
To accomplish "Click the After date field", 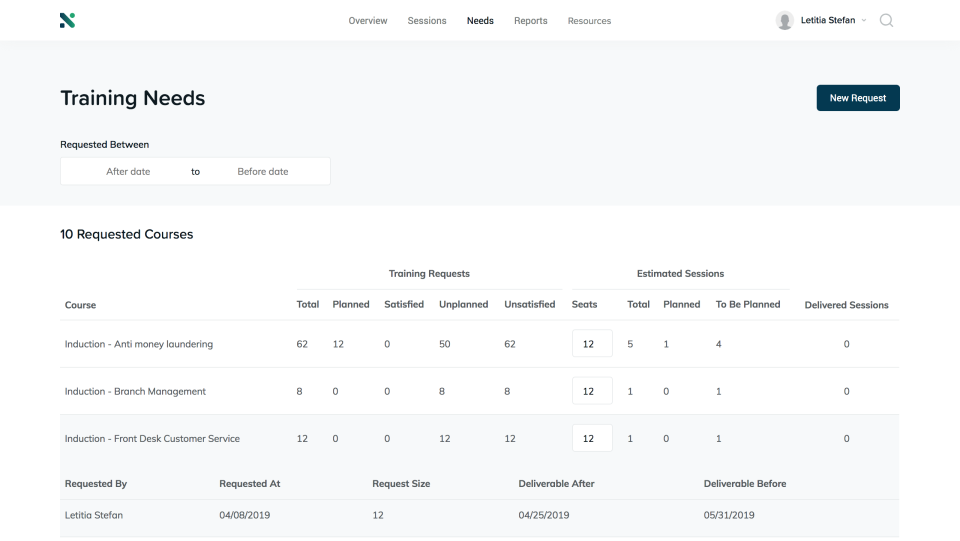I will click(128, 172).
